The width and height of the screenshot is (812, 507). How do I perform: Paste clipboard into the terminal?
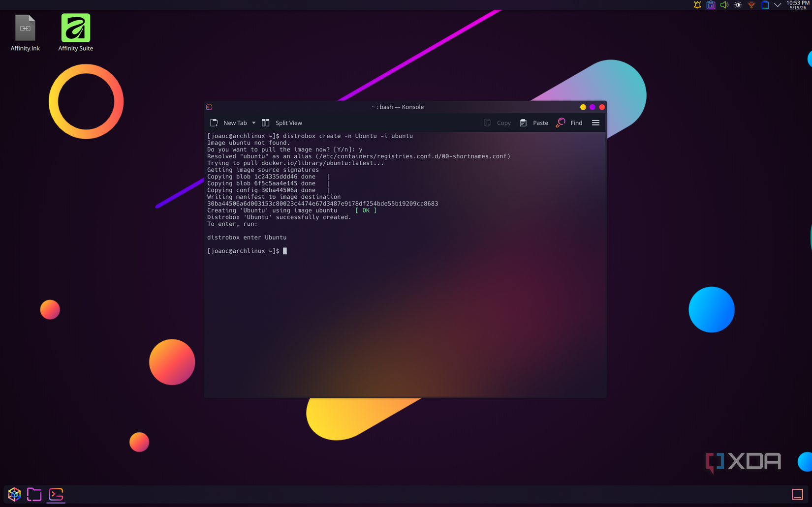[534, 123]
